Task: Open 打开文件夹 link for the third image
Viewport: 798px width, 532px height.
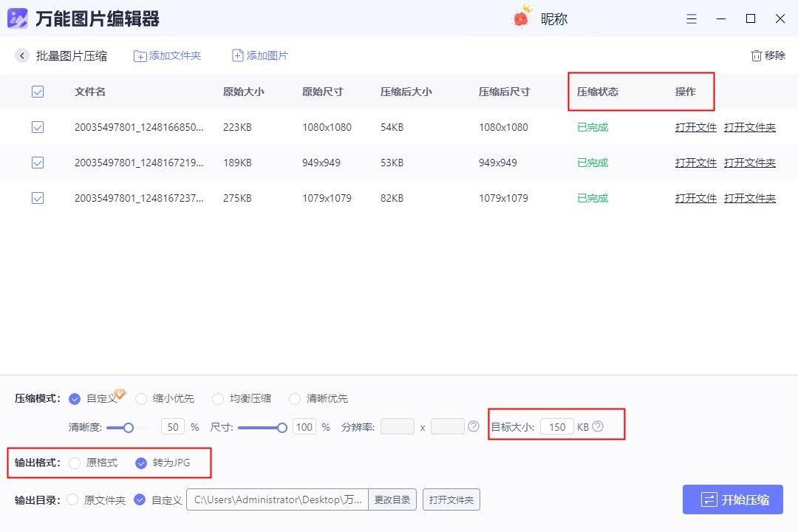Action: 749,198
